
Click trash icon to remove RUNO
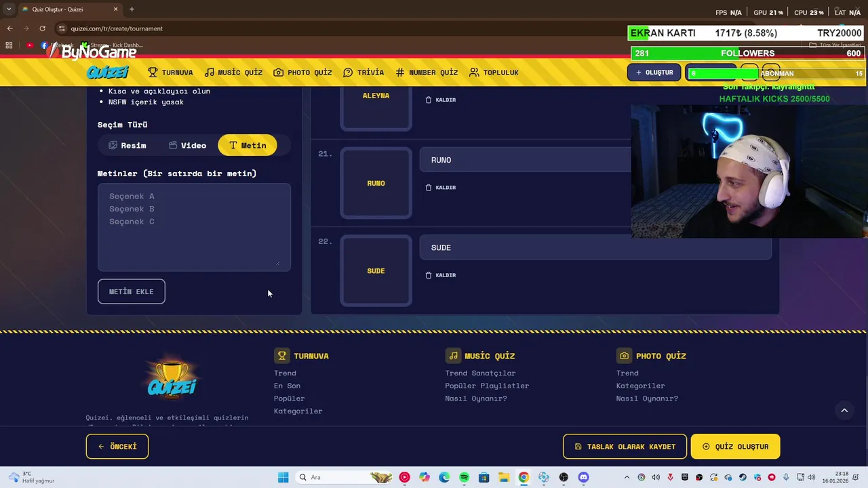tap(428, 187)
